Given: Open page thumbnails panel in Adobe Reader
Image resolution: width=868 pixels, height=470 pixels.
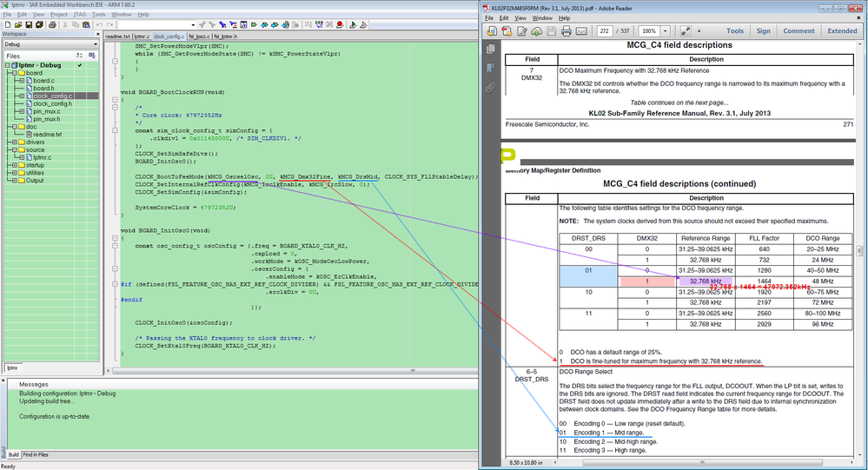Looking at the screenshot, I should [490, 50].
